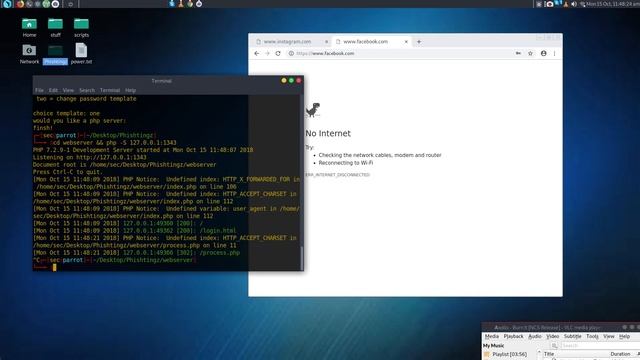Go back in the browser window
640x360 pixels.
pyautogui.click(x=256, y=53)
